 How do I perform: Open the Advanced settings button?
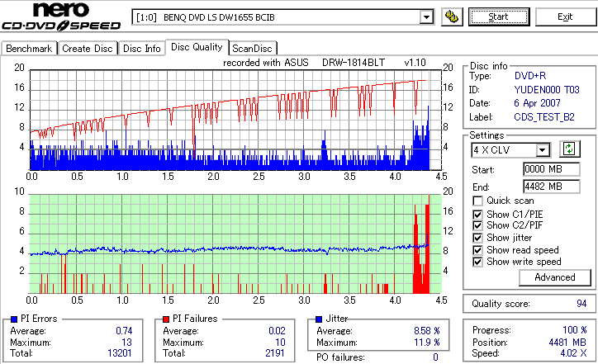(x=555, y=277)
